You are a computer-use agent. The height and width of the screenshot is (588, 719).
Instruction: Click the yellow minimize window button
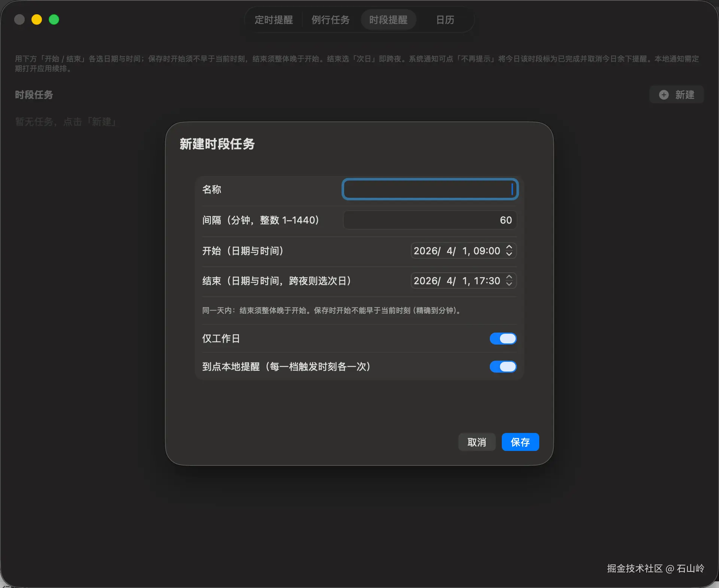[37, 19]
